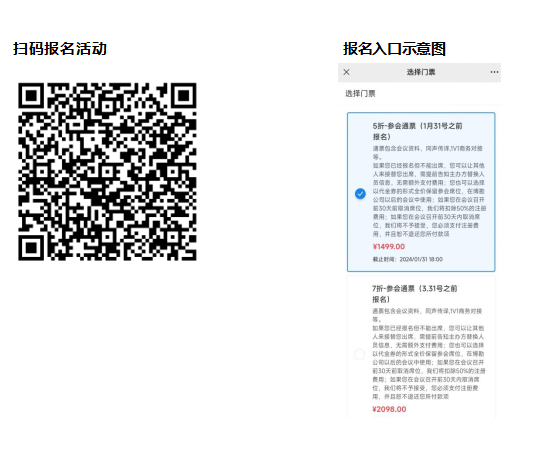556x452 pixels.
Task: Close the 选择门票 page with the X icon
Action: [346, 72]
